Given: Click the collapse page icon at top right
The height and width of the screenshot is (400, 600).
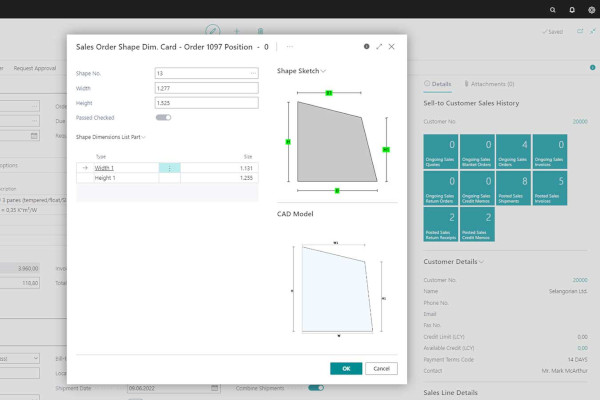Looking at the screenshot, I should point(593,31).
